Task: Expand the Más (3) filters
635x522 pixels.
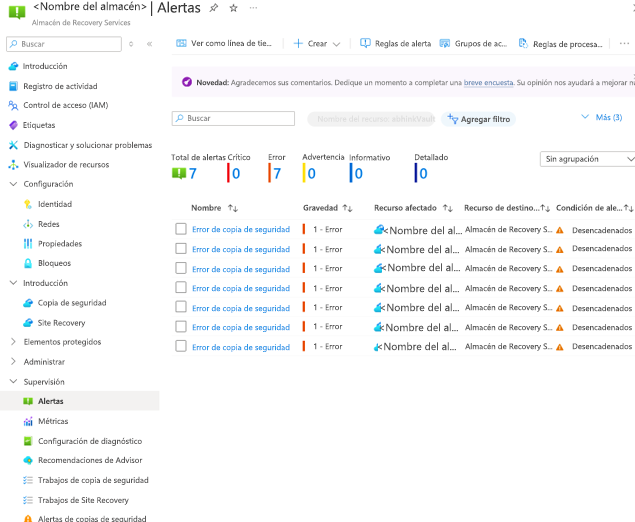Action: [x=602, y=117]
